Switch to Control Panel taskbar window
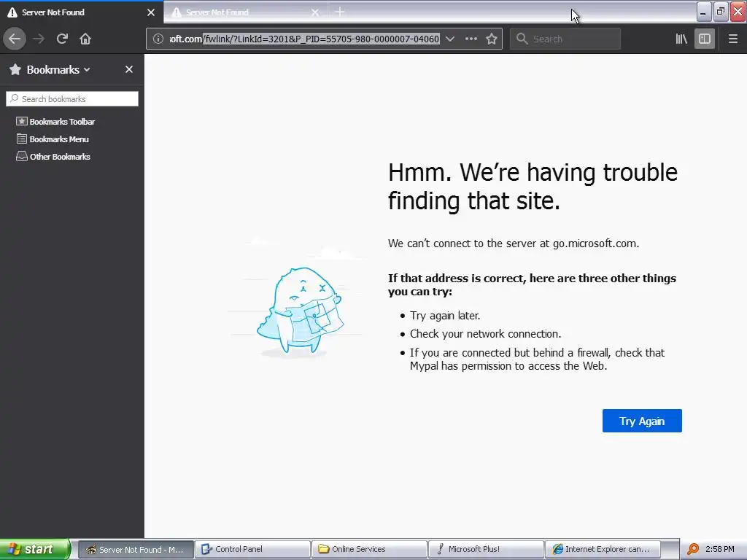This screenshot has width=747, height=560. click(252, 549)
